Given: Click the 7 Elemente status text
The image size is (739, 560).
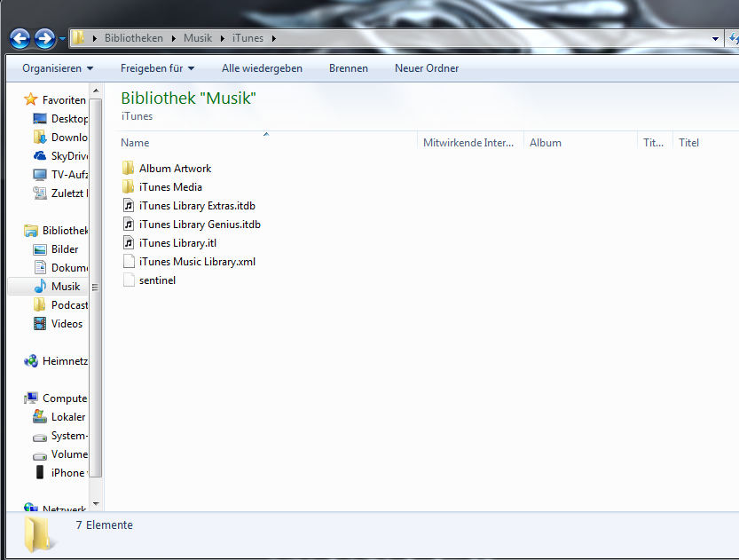Looking at the screenshot, I should (x=105, y=525).
